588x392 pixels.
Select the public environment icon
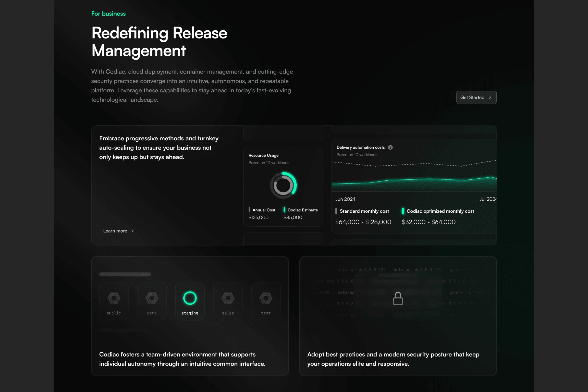pos(114,298)
